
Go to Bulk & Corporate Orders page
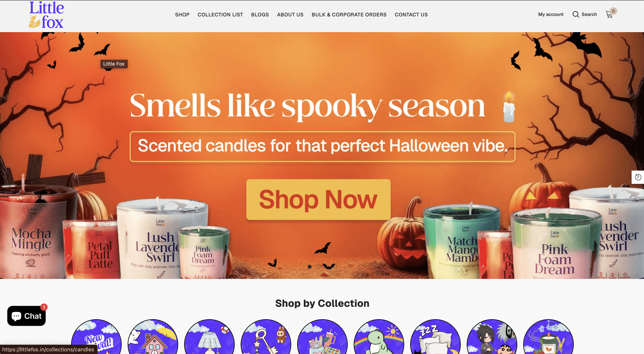(x=349, y=14)
